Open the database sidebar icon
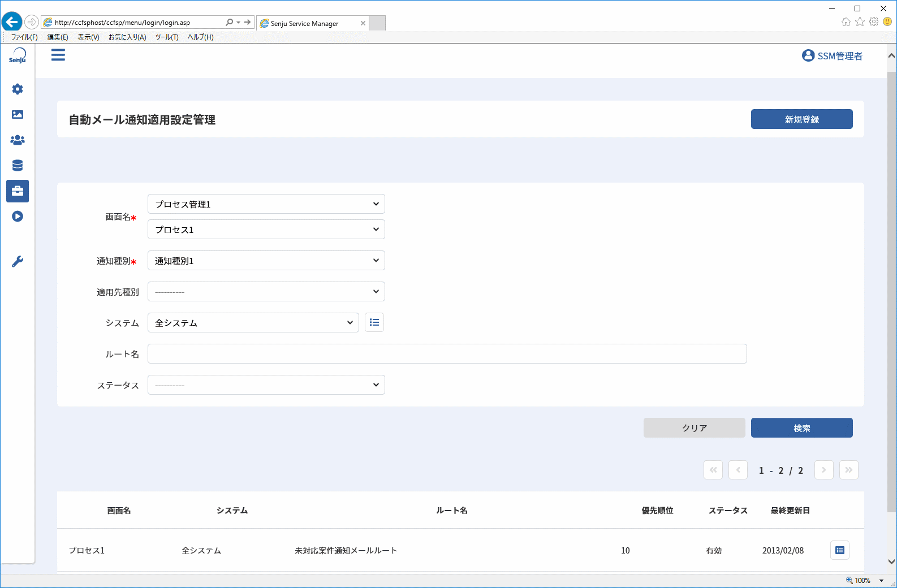Screen dimensions: 897x588 click(x=18, y=165)
